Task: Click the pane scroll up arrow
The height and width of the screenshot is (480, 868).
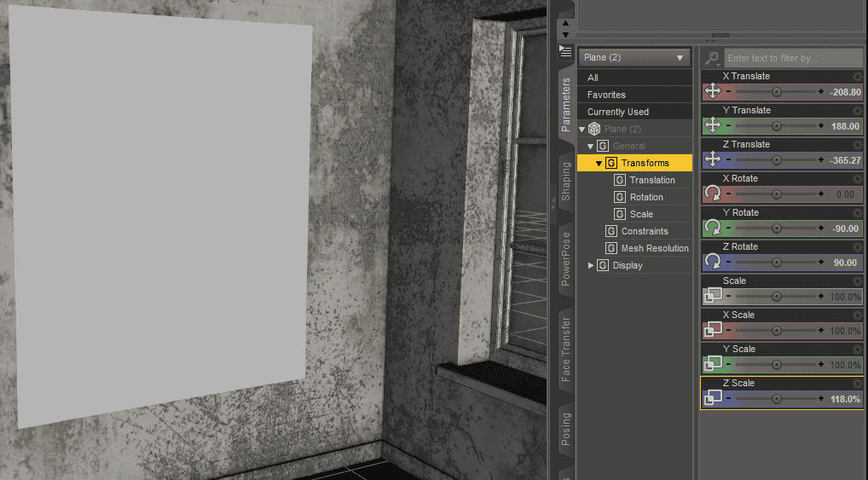Action: [565, 23]
